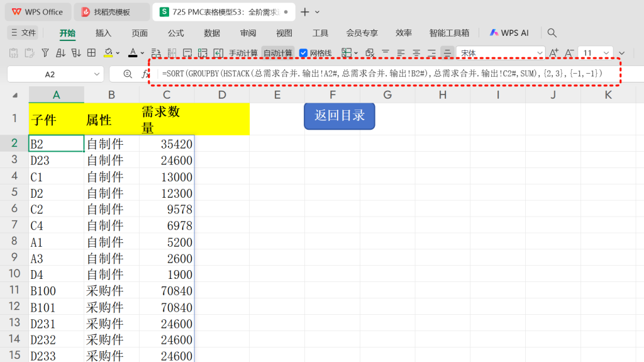Click the 需求数量 header cell

tap(167, 119)
